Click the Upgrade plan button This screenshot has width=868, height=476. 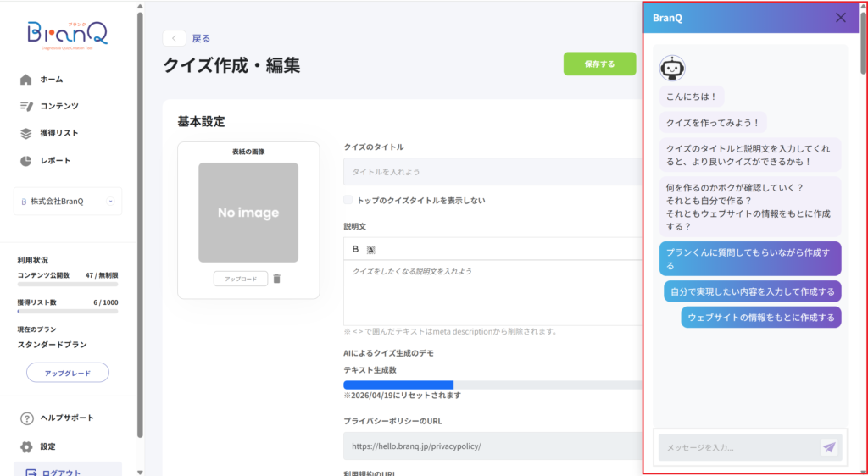click(x=68, y=373)
